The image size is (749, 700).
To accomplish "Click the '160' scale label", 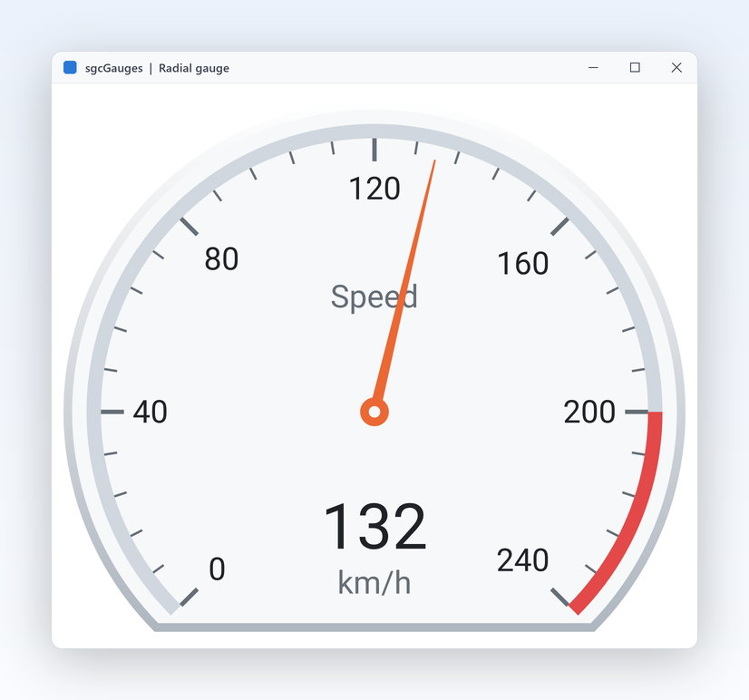I will click(522, 263).
